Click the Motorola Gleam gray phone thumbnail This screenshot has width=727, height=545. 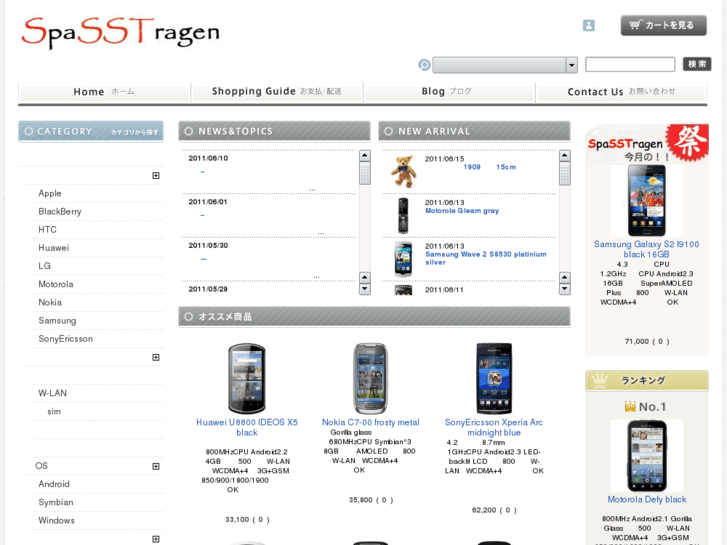tap(403, 215)
